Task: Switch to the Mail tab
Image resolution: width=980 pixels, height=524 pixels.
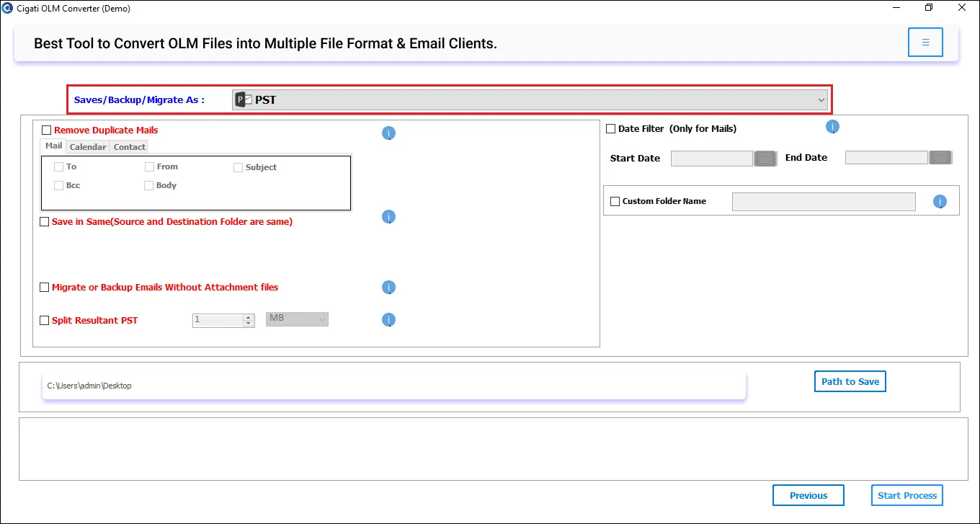Action: pos(54,146)
